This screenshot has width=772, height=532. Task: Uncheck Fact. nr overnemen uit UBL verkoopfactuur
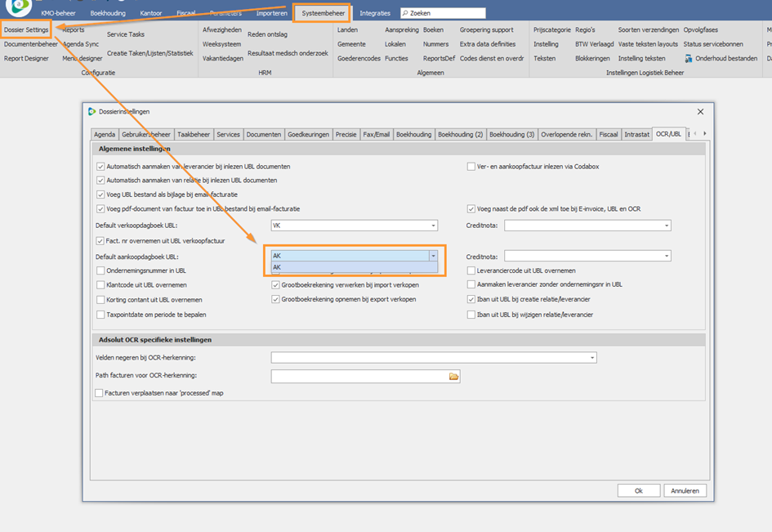pos(100,241)
